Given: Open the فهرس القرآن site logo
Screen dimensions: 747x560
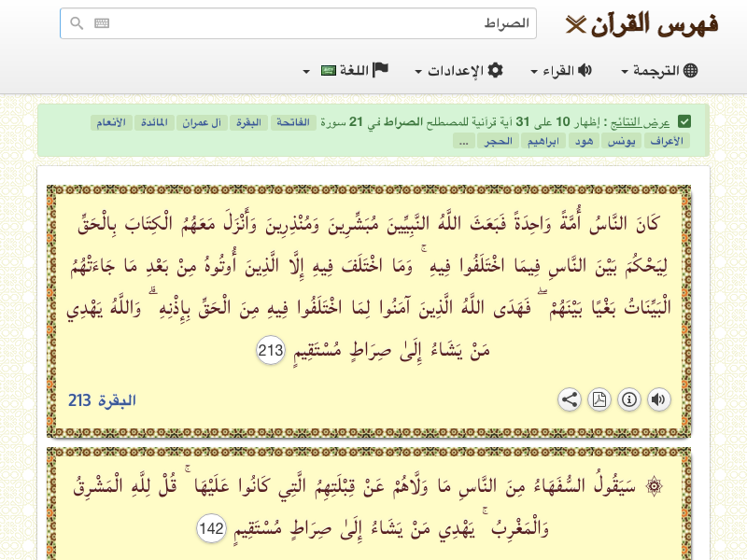Looking at the screenshot, I should coord(641,24).
